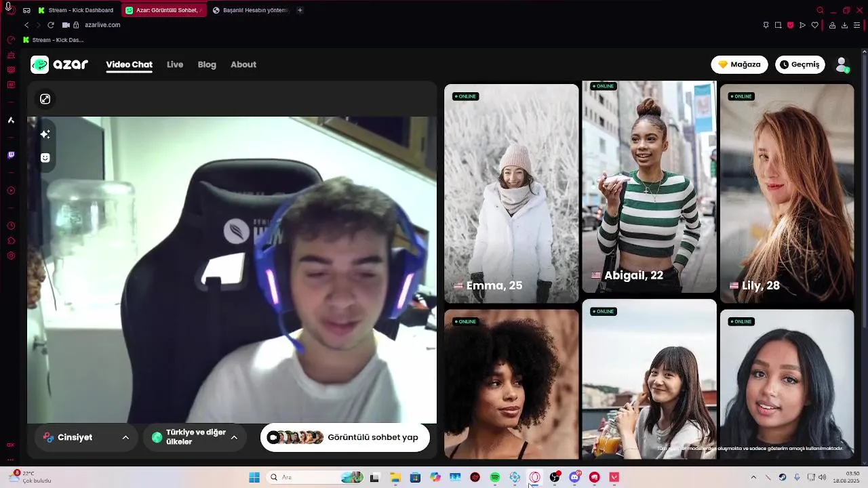Open the Aria AI sidebar icon

[x=11, y=120]
